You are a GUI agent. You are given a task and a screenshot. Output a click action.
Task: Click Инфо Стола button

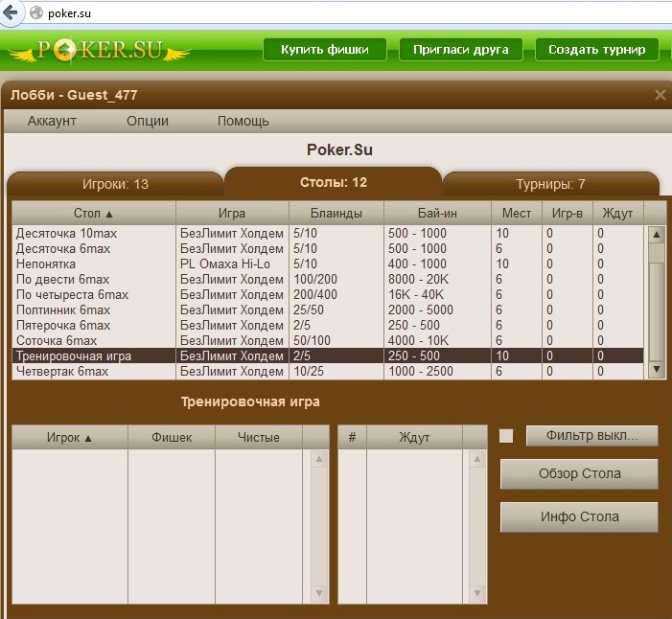click(x=579, y=516)
